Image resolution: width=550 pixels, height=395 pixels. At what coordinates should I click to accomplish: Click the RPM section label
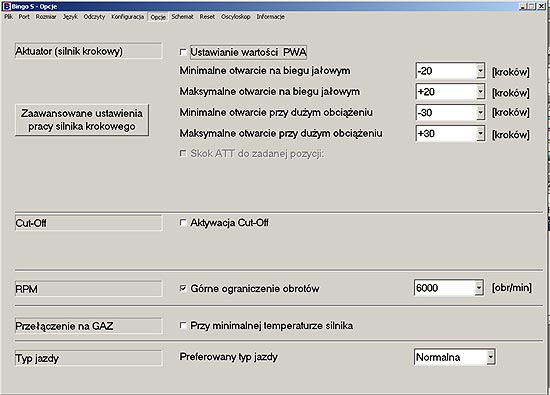[x=88, y=289]
